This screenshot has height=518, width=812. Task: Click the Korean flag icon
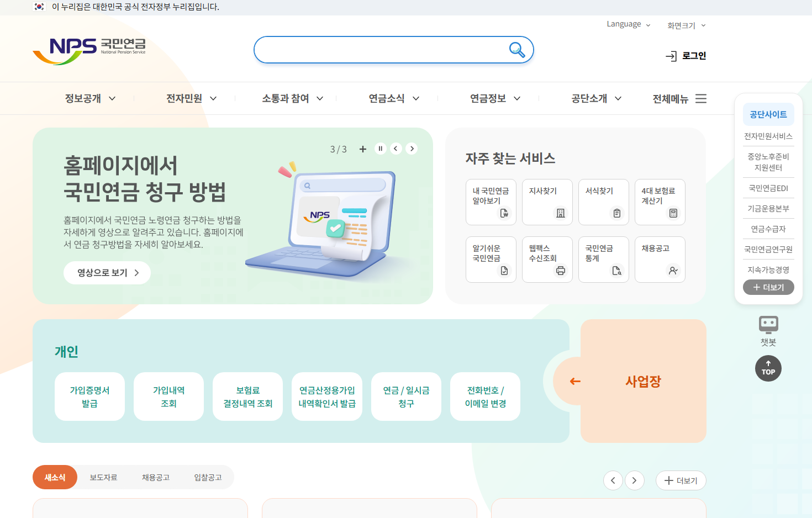tap(39, 7)
